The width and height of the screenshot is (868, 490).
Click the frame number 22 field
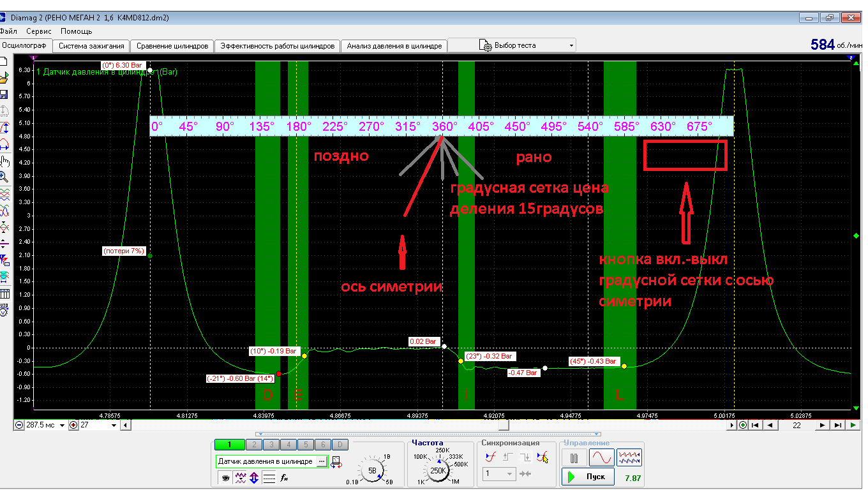point(797,425)
